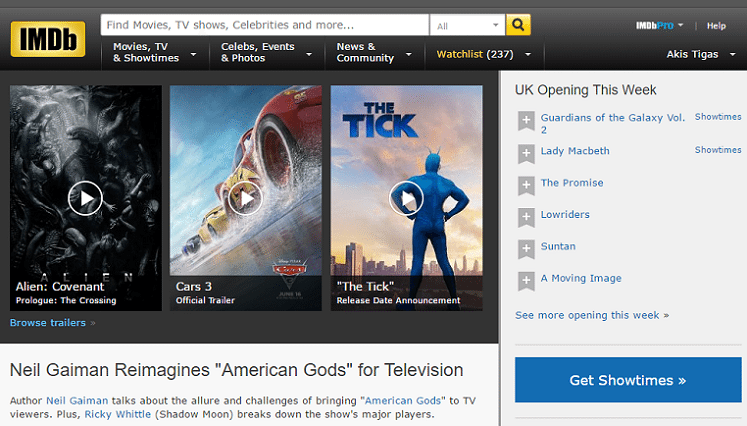Expand the News & Community menu
Screen dimensions: 747x426
tap(374, 52)
